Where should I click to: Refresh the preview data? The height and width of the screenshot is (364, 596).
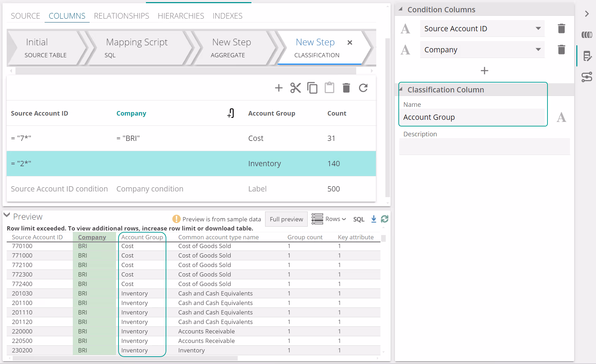pyautogui.click(x=385, y=219)
